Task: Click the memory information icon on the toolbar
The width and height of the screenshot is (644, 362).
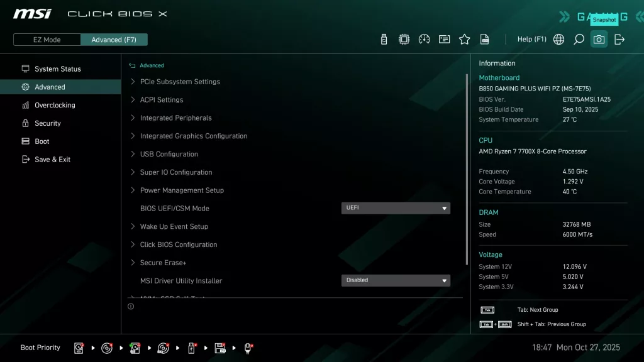Action: [x=444, y=39]
